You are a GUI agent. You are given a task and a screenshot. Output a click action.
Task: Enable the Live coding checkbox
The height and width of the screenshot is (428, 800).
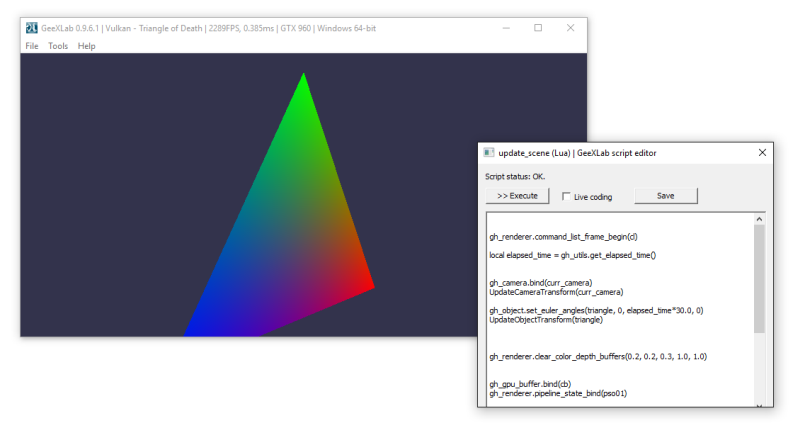pos(566,196)
